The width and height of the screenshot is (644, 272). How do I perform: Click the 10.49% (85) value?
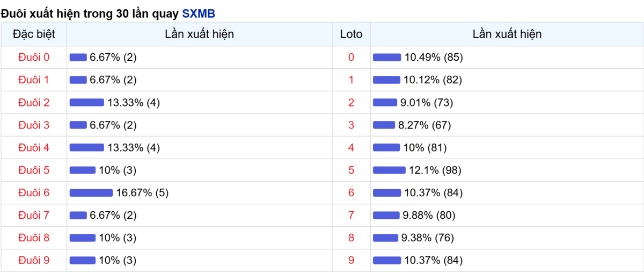click(433, 58)
